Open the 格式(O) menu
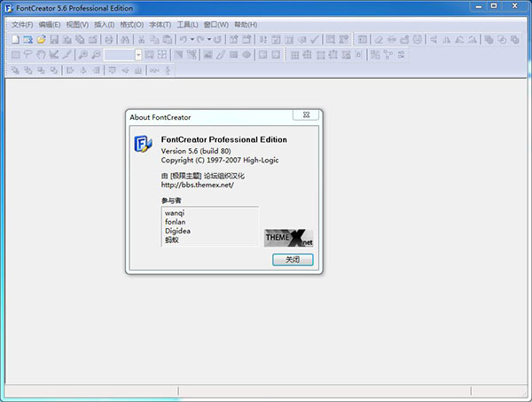 [x=131, y=25]
